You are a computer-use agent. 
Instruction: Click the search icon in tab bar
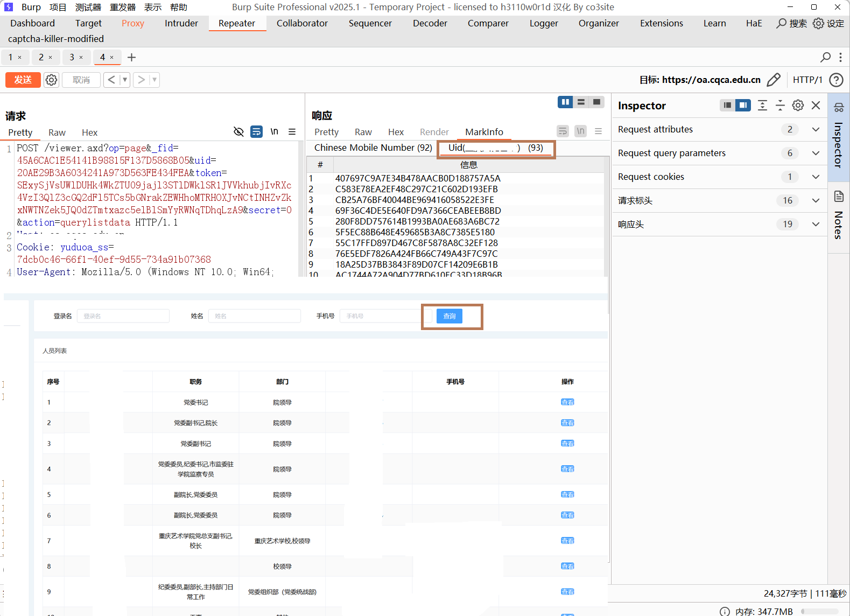[x=825, y=57]
